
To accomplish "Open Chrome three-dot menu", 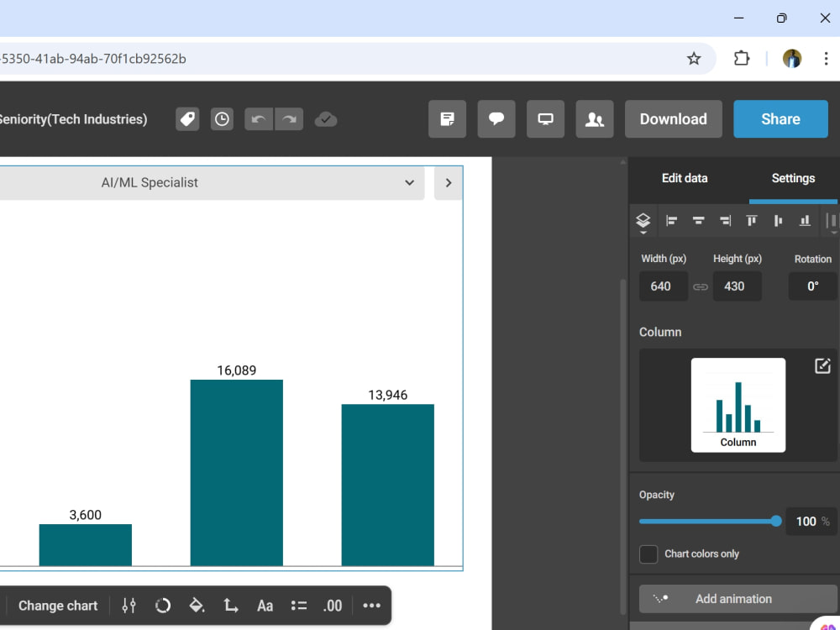I will click(x=826, y=59).
